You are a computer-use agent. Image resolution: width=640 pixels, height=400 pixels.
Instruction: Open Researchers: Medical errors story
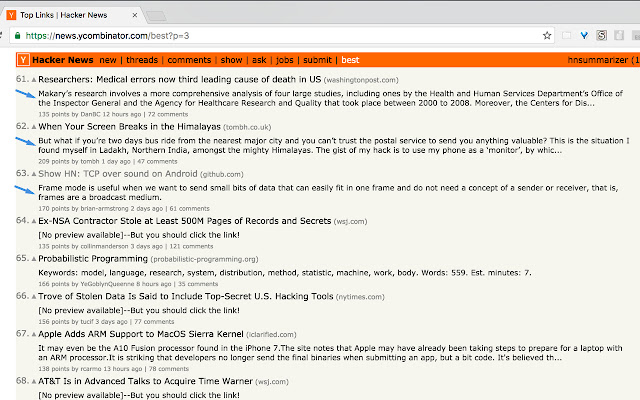click(x=180, y=80)
